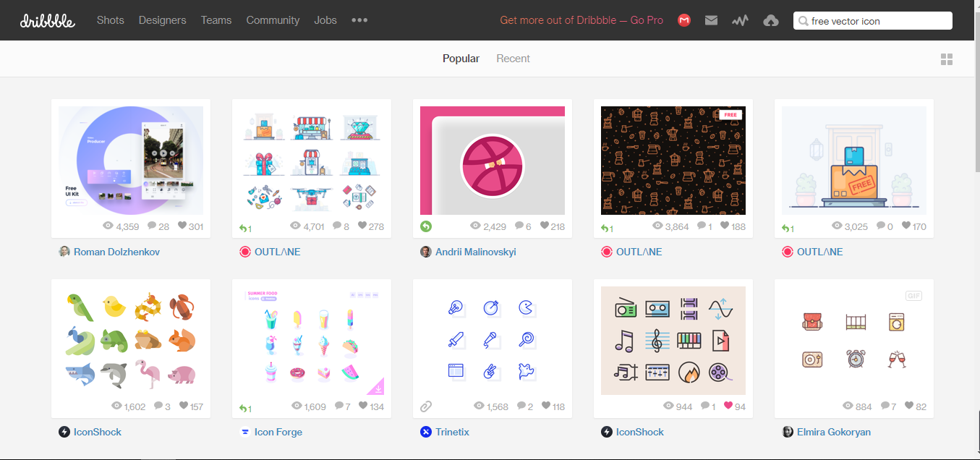Open the coffee pattern FREE shot thumbnail
Viewport: 980px width, 460px height.
[x=673, y=161]
